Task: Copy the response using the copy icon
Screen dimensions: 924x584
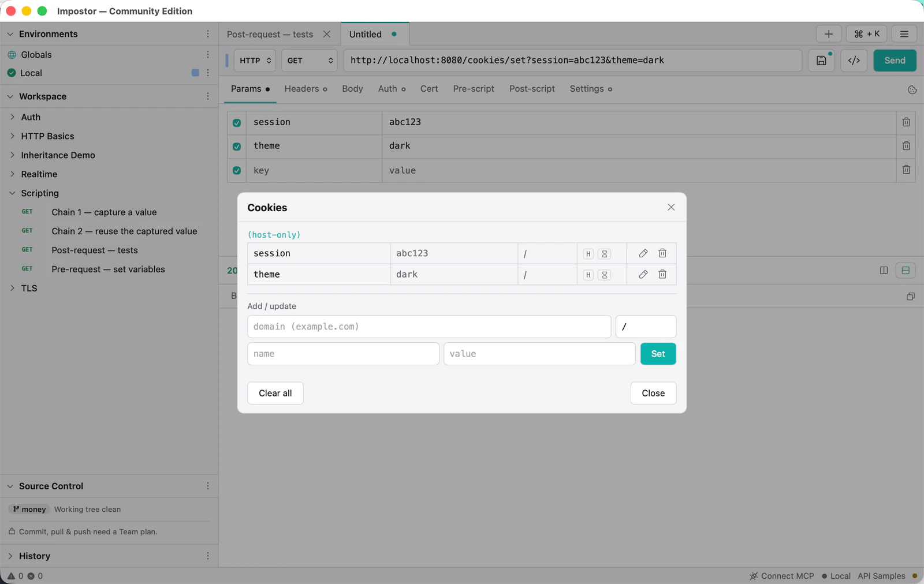Action: (x=911, y=297)
